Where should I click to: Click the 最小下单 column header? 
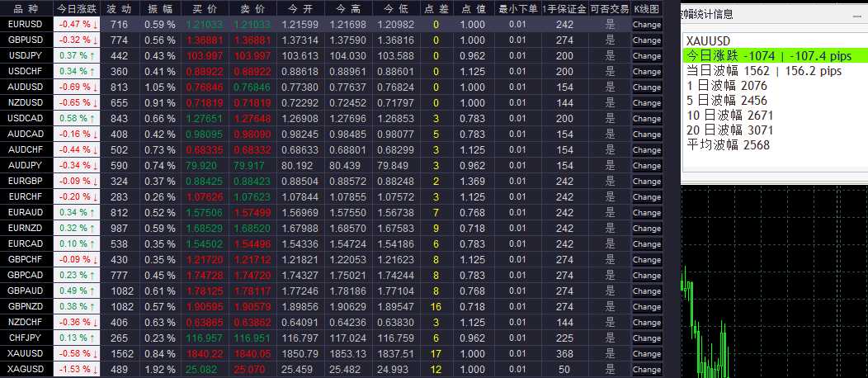click(517, 9)
